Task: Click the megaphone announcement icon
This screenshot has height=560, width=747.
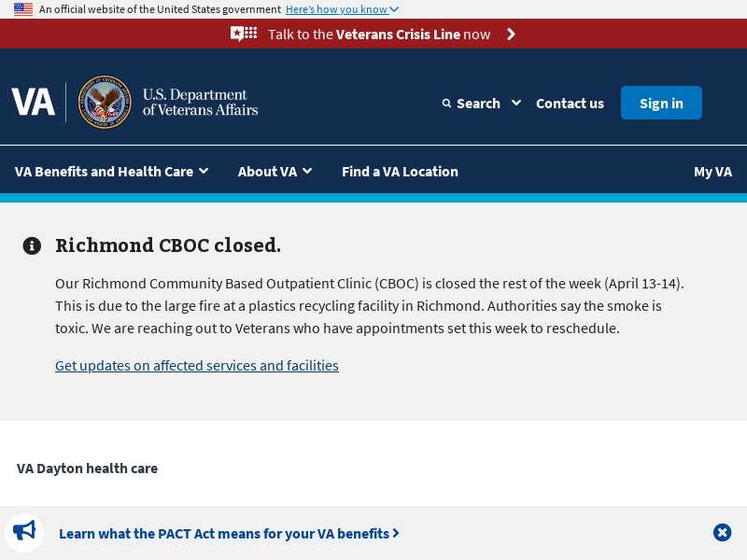Action: pyautogui.click(x=24, y=531)
